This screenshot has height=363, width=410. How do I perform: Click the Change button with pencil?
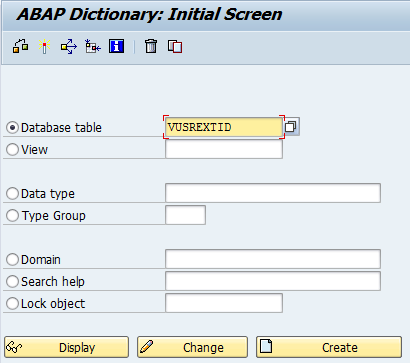point(192,347)
